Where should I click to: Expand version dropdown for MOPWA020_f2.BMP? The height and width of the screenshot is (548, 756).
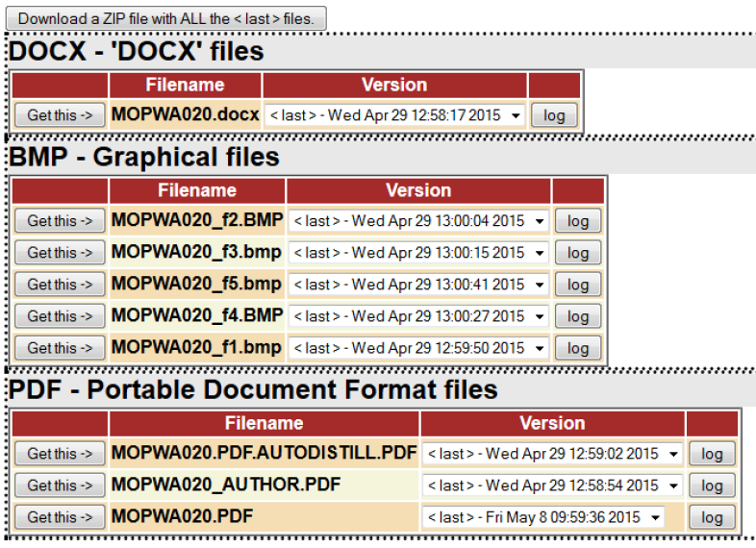click(x=418, y=221)
